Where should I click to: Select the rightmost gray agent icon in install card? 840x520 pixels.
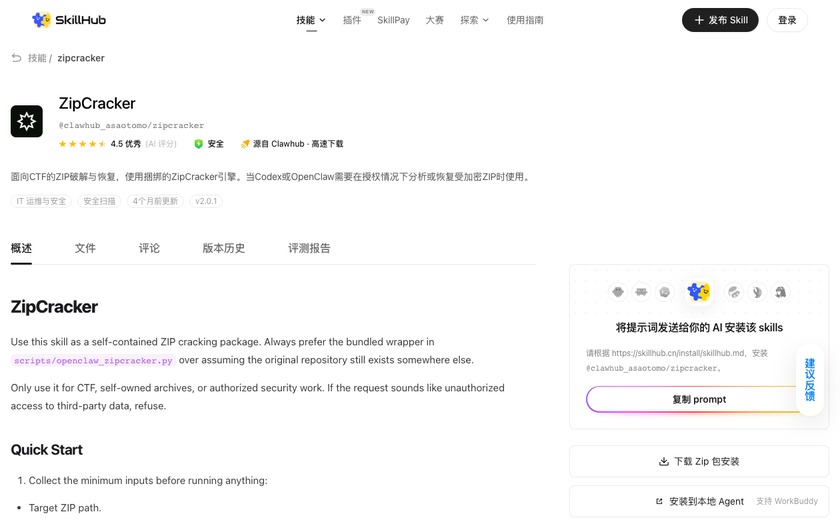click(x=781, y=292)
